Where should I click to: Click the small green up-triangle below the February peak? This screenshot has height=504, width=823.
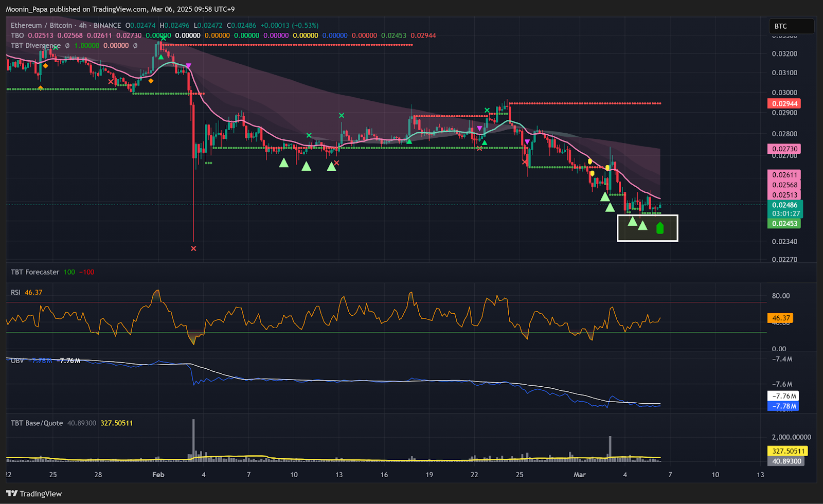(x=161, y=57)
